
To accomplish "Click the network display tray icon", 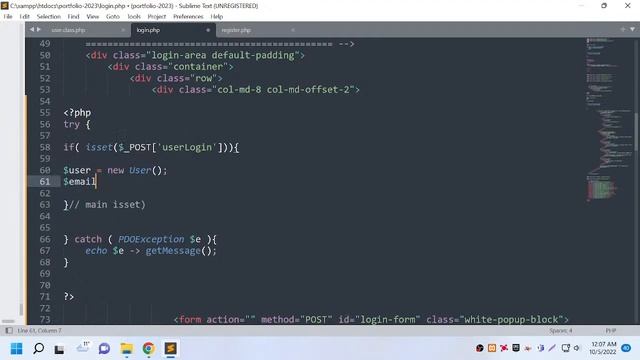I will coord(566,348).
